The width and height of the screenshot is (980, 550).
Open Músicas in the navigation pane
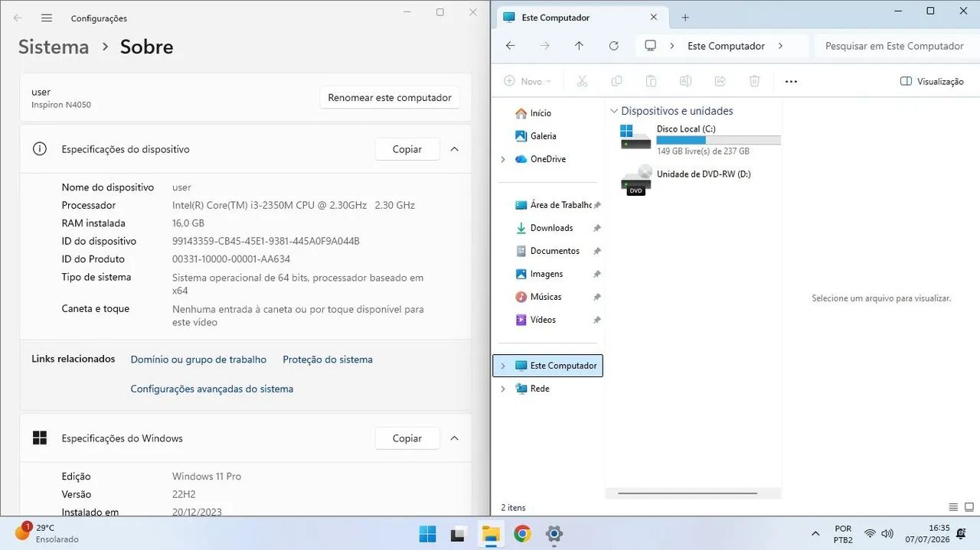click(x=545, y=297)
